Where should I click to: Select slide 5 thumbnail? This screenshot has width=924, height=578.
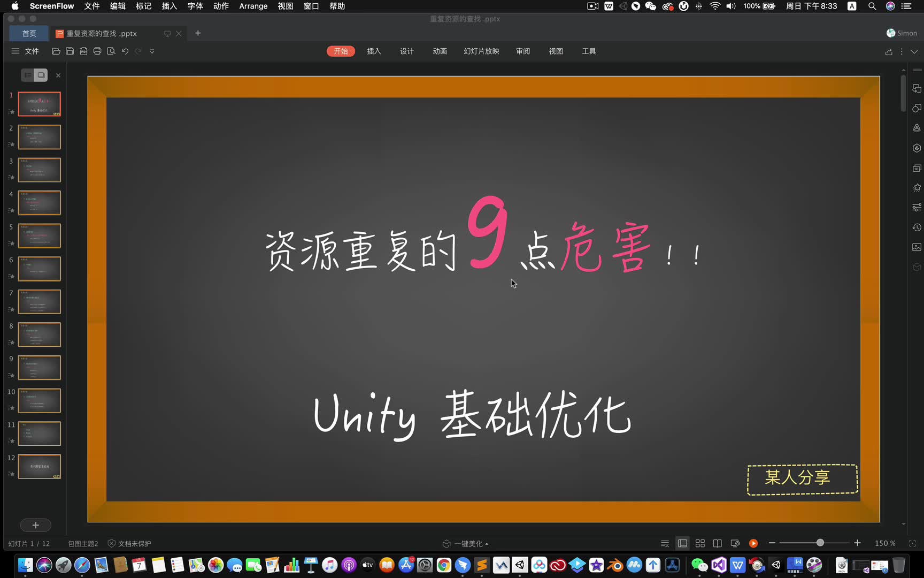(40, 236)
